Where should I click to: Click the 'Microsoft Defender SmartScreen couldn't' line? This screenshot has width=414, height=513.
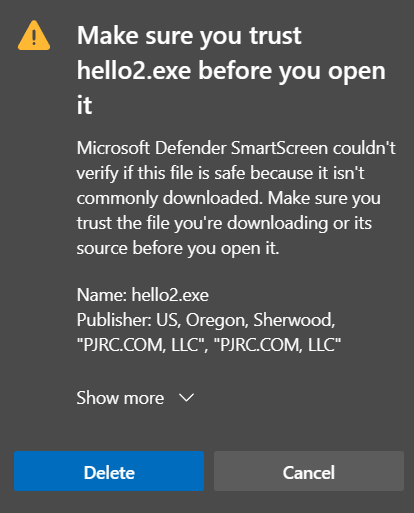click(x=236, y=148)
